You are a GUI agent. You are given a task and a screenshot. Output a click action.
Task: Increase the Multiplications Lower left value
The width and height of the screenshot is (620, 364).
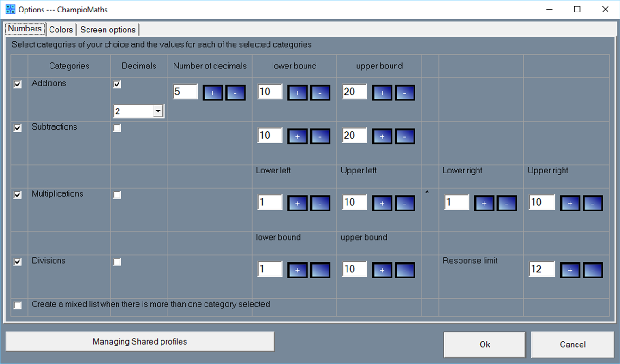click(297, 203)
